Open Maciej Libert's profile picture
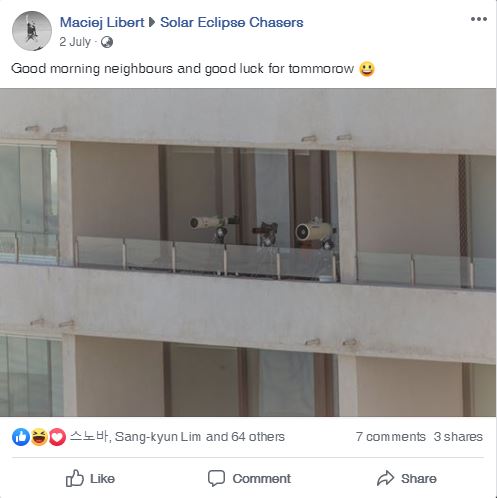Viewport: 497px width, 498px height. pos(32,31)
